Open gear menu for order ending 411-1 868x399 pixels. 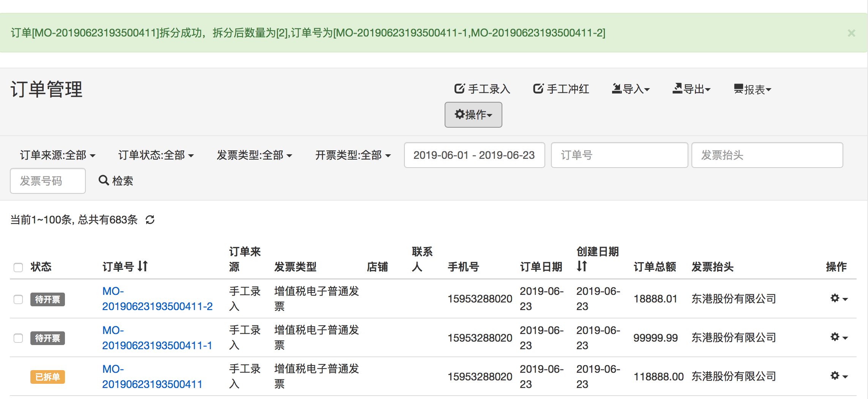(838, 337)
